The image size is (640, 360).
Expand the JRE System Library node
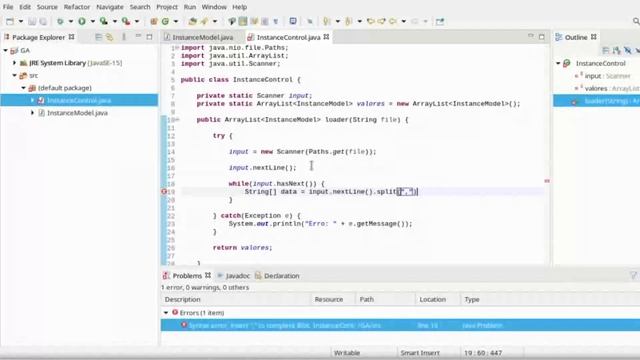click(x=15, y=63)
